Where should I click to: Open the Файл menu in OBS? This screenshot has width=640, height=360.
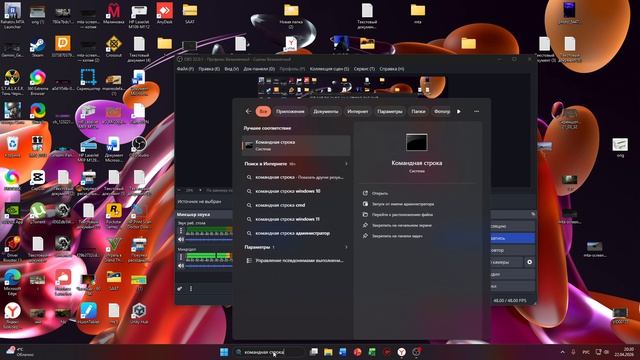185,69
